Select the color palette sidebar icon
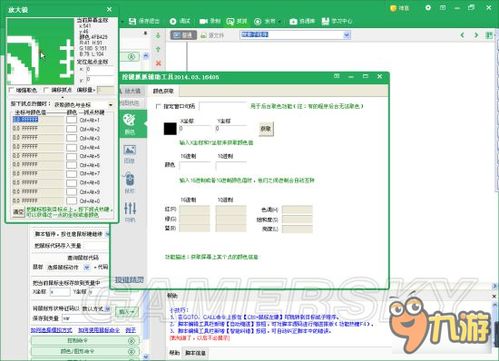Image resolution: width=499 pixels, height=361 pixels. (x=129, y=120)
